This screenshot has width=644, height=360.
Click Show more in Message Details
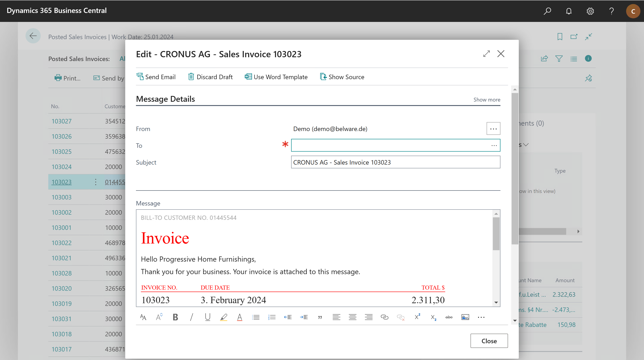click(487, 100)
